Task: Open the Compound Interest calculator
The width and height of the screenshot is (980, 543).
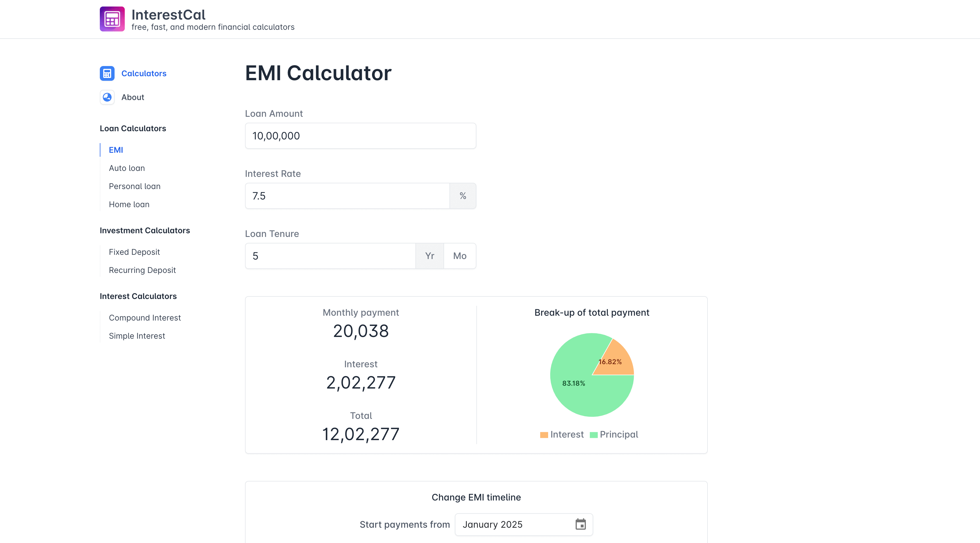Action: coord(145,318)
